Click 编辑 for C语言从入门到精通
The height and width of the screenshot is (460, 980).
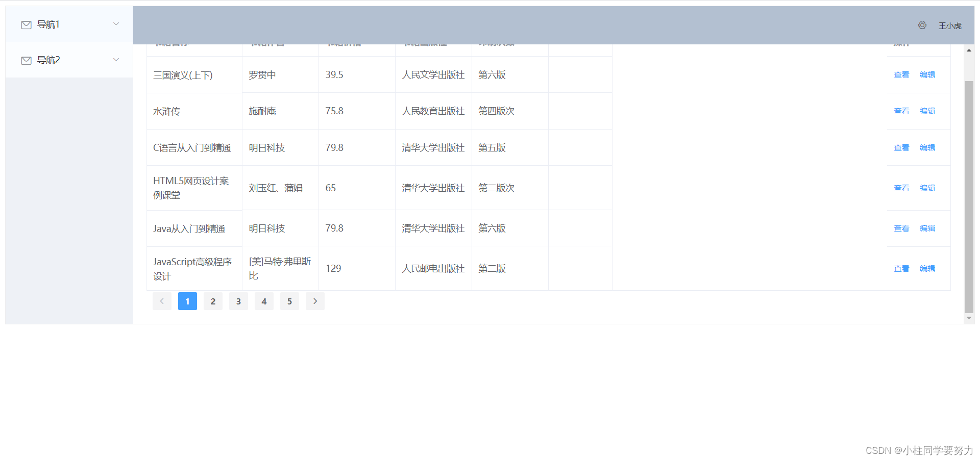(927, 147)
